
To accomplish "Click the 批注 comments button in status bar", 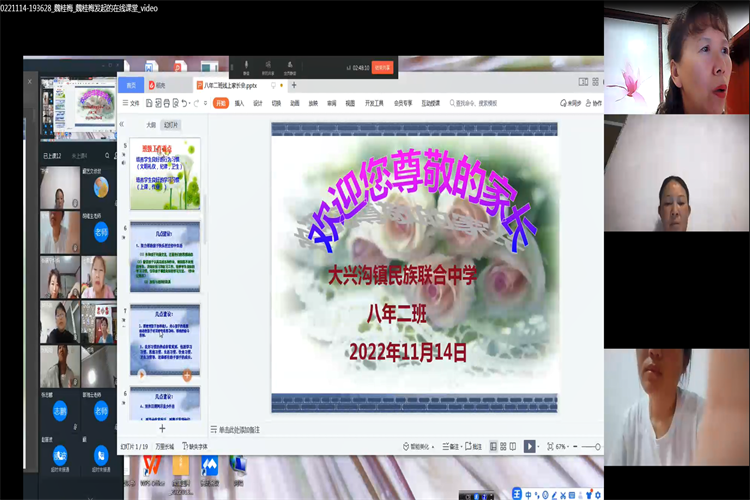I will [x=473, y=446].
